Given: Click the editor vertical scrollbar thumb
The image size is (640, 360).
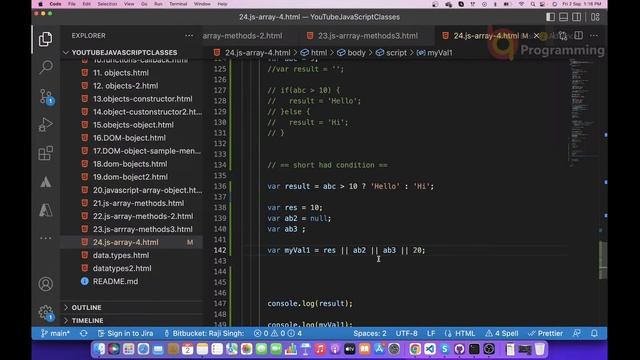Looking at the screenshot, I should [x=603, y=260].
